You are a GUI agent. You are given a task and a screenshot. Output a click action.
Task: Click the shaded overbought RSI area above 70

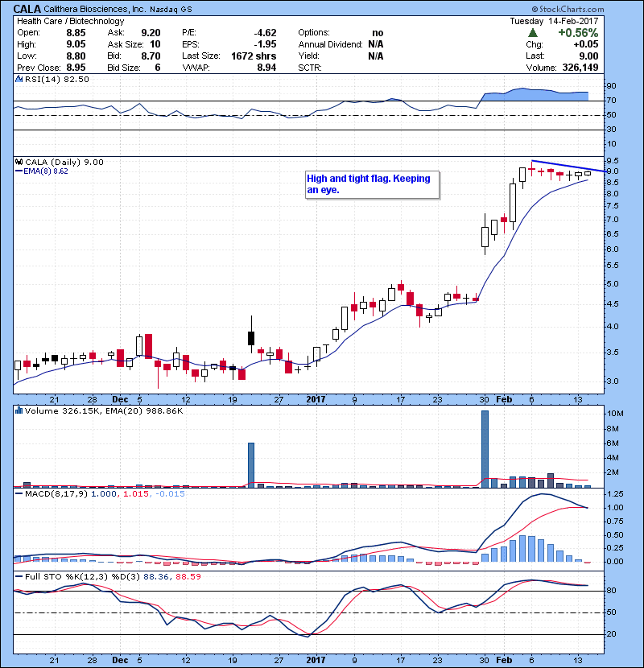(x=535, y=95)
